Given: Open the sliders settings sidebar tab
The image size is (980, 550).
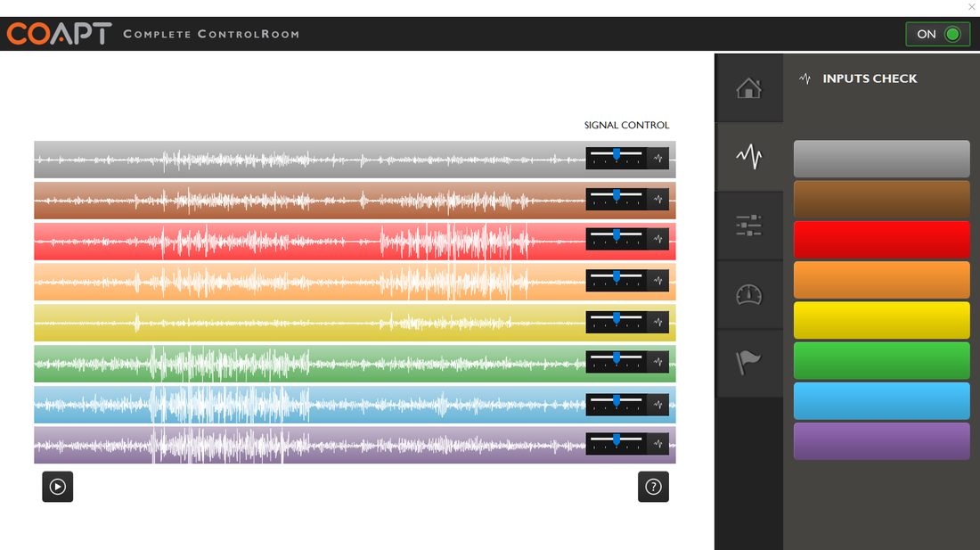Looking at the screenshot, I should pos(748,226).
